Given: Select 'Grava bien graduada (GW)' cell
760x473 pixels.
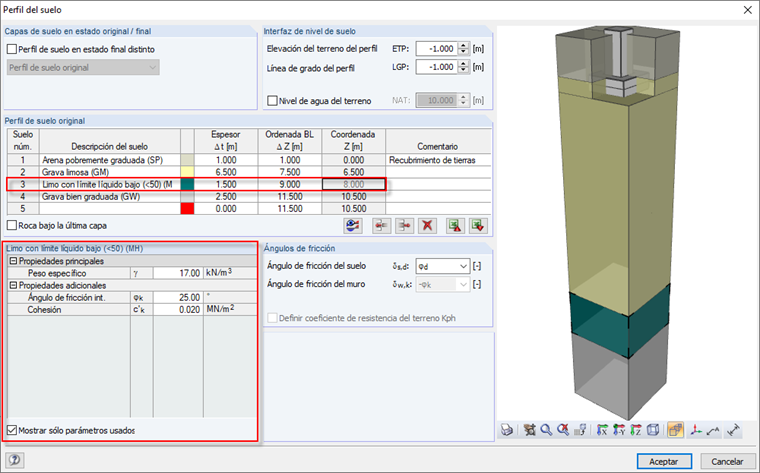Looking at the screenshot, I should 110,196.
